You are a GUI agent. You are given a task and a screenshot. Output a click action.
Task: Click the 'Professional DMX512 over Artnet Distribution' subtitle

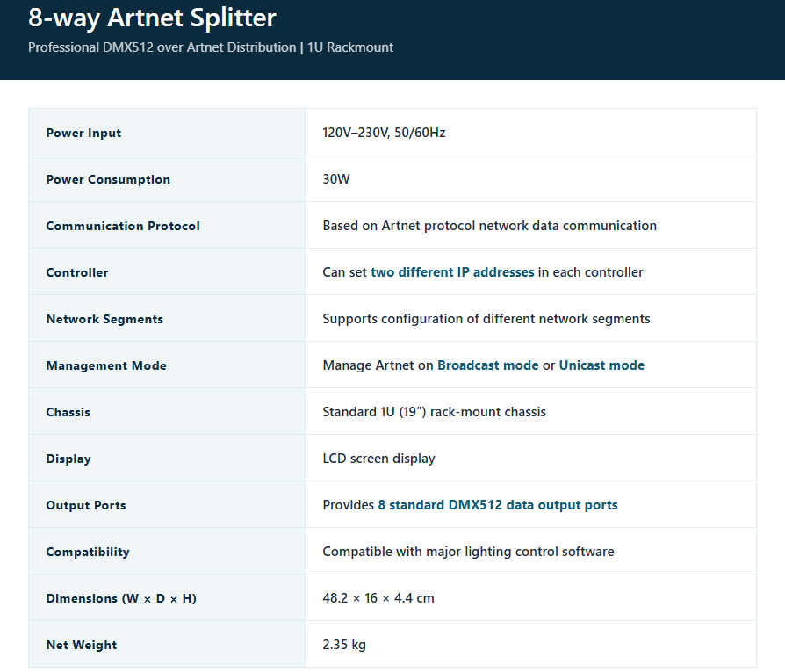pos(162,47)
